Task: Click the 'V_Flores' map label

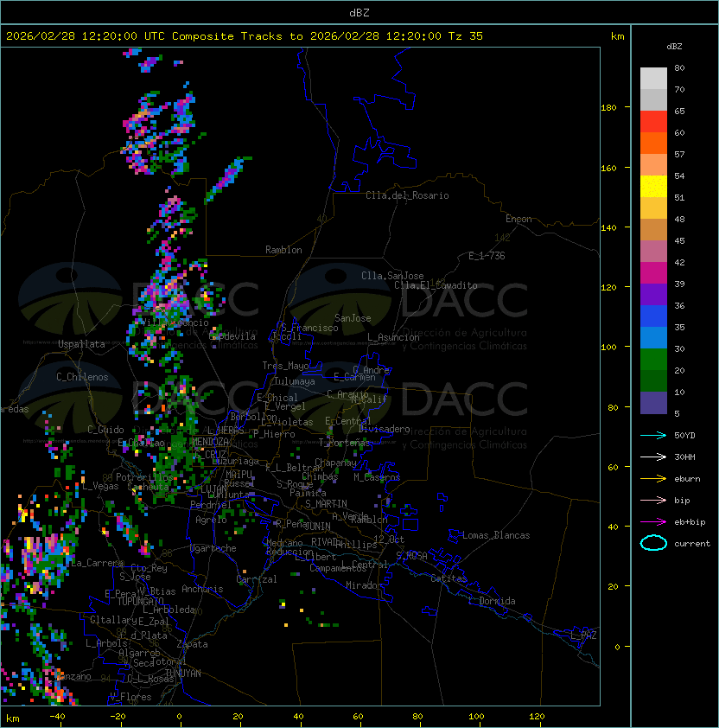Action: (x=130, y=697)
